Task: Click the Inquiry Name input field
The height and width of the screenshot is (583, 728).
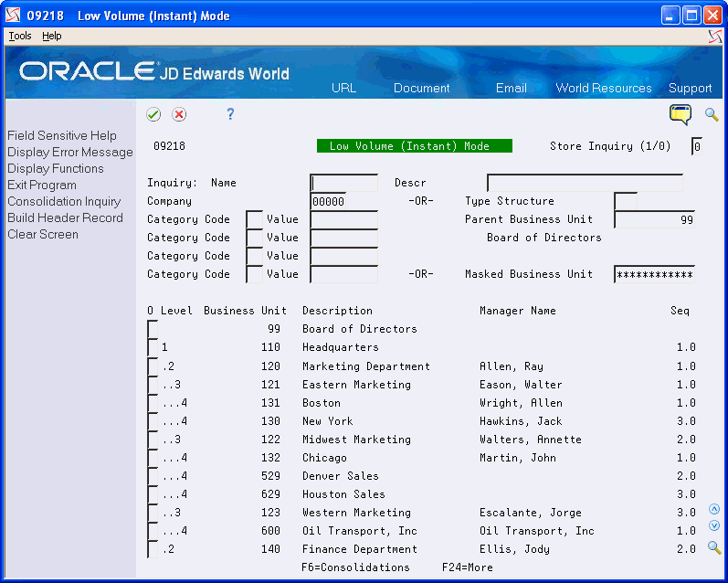Action: click(x=344, y=183)
